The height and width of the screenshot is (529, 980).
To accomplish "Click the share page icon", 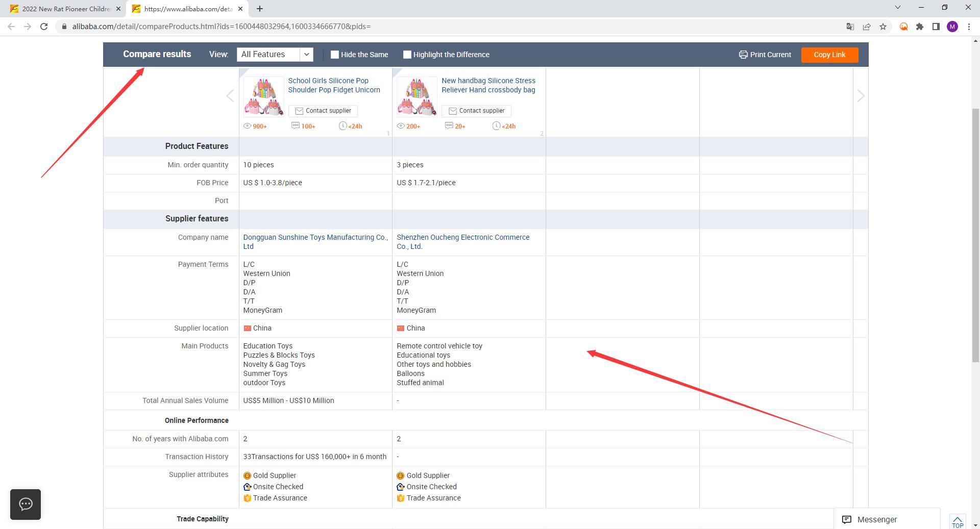I will tap(867, 27).
